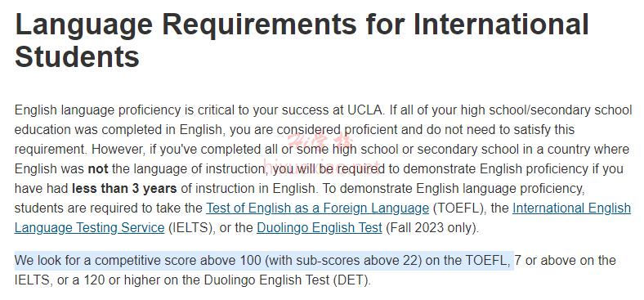Click 'Language Testing Service' link portion on second line
The image size is (644, 300).
[x=90, y=228]
